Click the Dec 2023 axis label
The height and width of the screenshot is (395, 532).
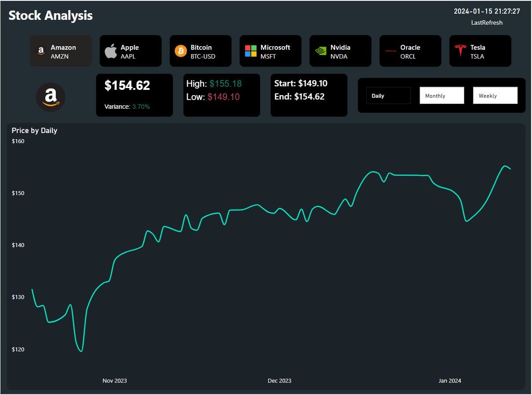[279, 380]
